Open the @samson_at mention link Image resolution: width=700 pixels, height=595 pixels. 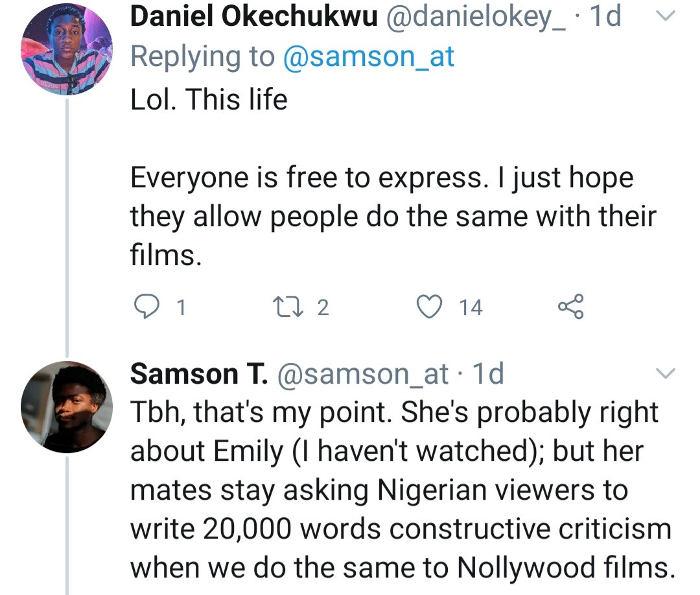tap(369, 57)
